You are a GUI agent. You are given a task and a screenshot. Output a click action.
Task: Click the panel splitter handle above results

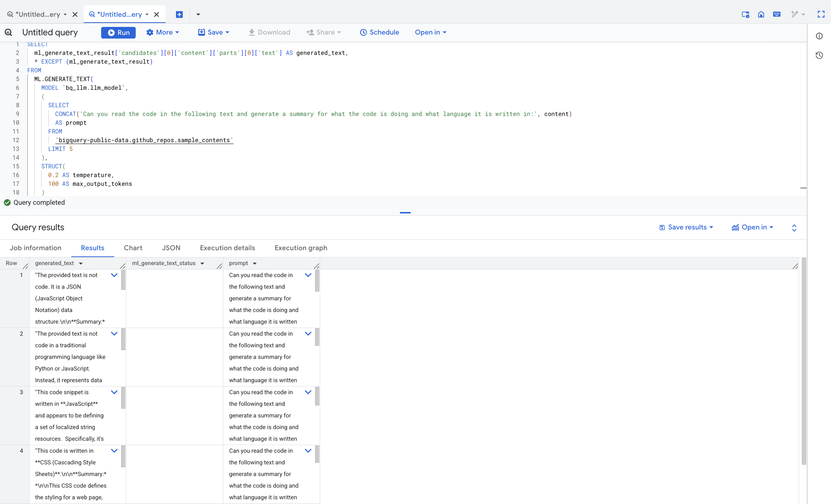click(405, 212)
